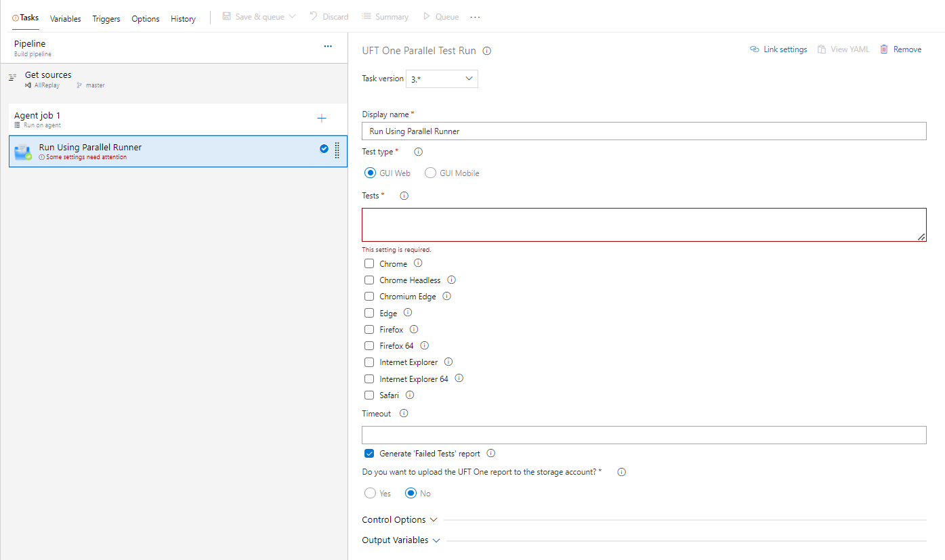Screen dimensions: 945x560
Task: Open the Pipeline ellipsis menu
Action: [x=328, y=46]
